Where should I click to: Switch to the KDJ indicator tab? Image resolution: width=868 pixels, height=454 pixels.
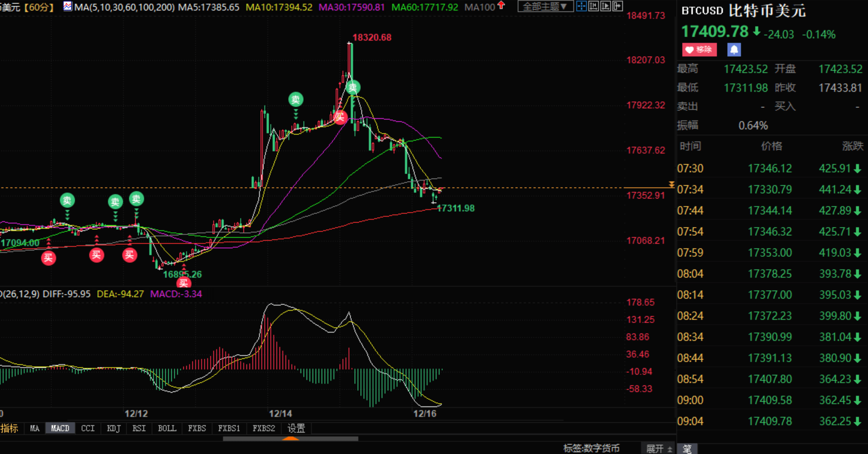pos(114,428)
